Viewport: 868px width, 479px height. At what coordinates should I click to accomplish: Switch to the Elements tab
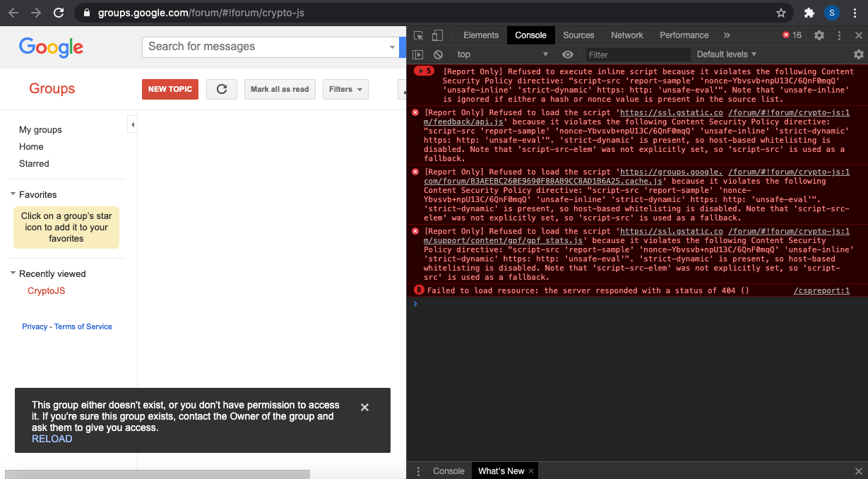click(481, 35)
